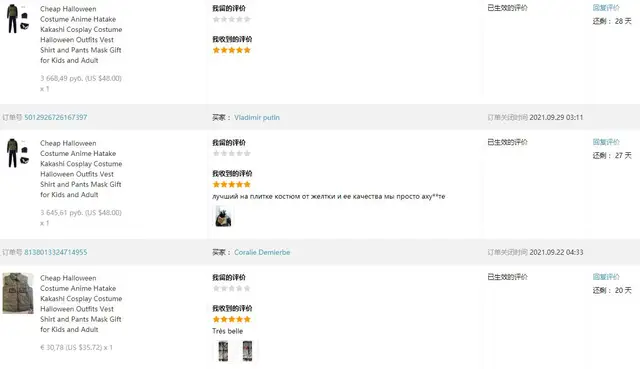Viewport: 640px width, 369px height.
Task: Open product title priced 3 645,61 руб.
Action: (x=81, y=169)
